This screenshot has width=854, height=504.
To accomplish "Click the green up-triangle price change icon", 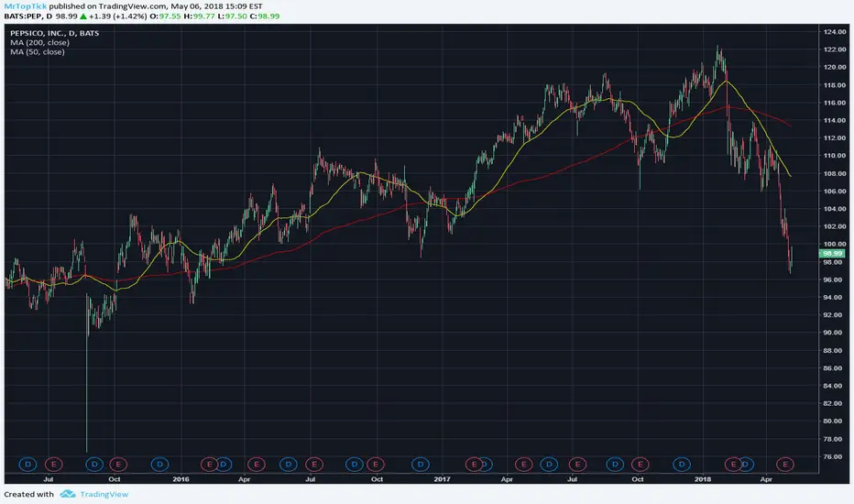I will coord(83,16).
